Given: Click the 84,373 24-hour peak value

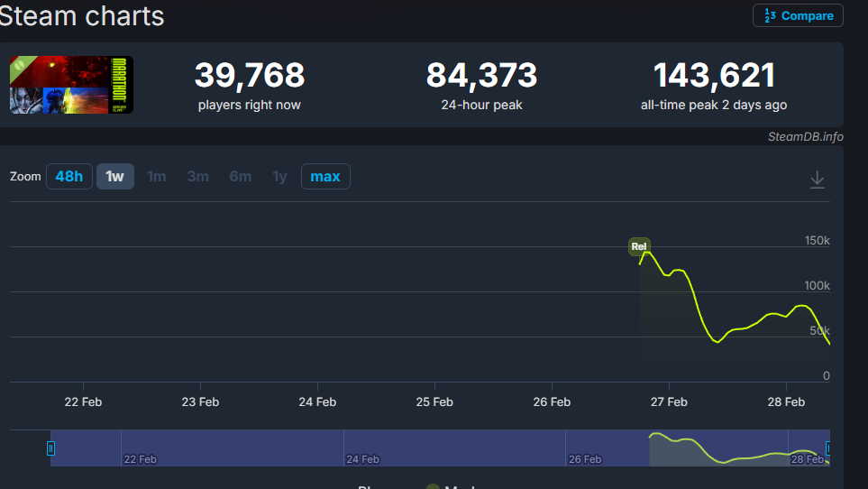Looking at the screenshot, I should coord(481,75).
